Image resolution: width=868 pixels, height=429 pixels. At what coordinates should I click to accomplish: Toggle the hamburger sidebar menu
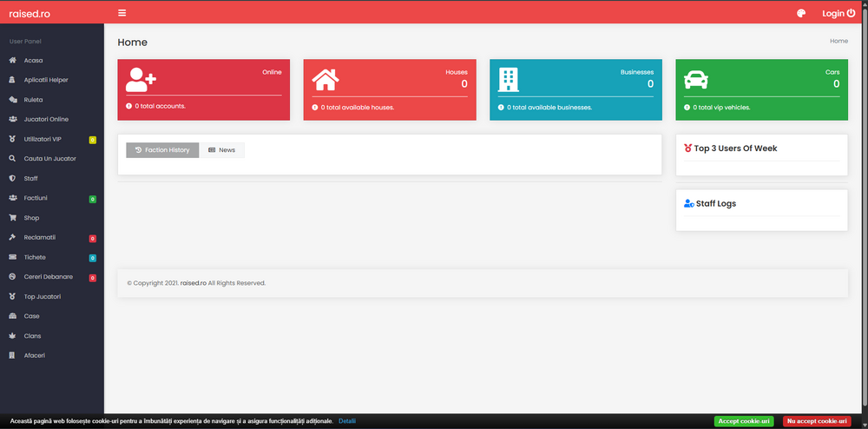point(122,13)
